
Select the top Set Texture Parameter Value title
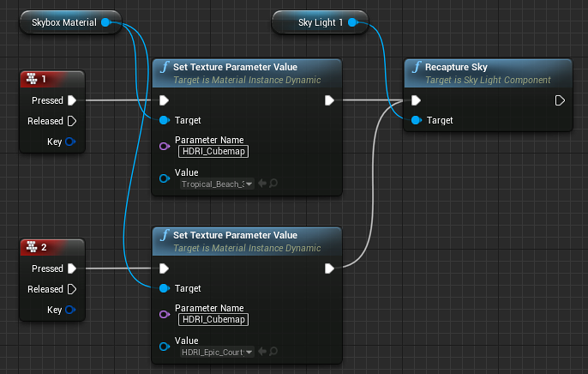point(235,66)
